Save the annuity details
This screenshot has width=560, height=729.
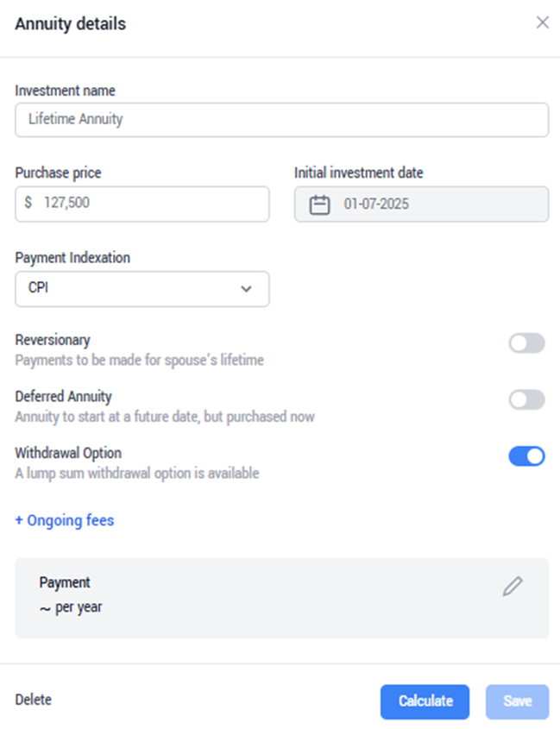[517, 701]
